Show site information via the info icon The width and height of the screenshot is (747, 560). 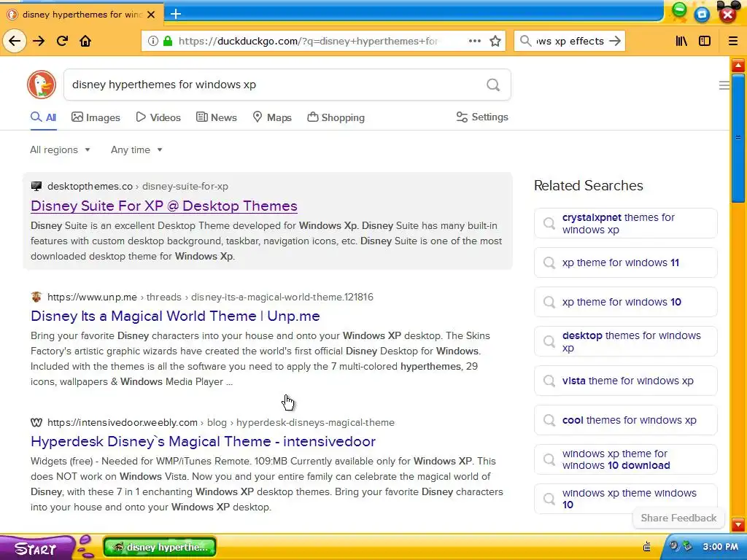coord(153,41)
